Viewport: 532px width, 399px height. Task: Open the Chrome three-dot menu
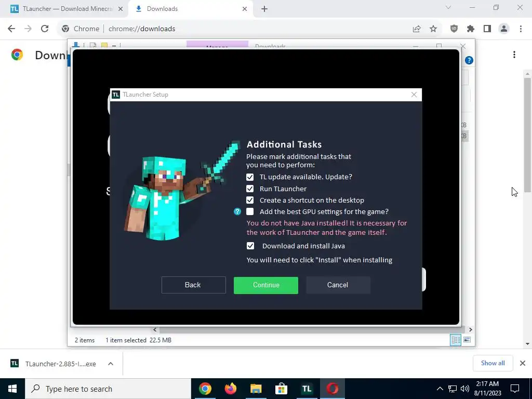pyautogui.click(x=521, y=29)
